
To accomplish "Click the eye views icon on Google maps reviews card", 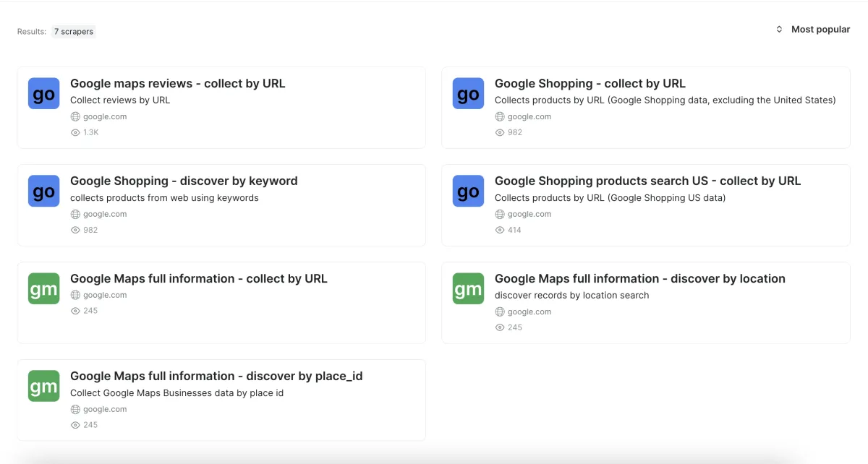I will (75, 132).
